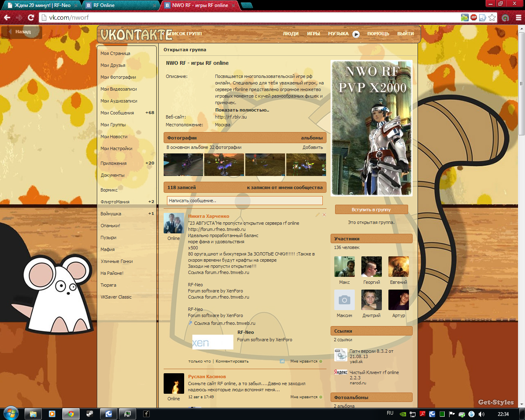Open a new tab with the new-tab button
Screen dimensions: 525x420
[x=247, y=5]
